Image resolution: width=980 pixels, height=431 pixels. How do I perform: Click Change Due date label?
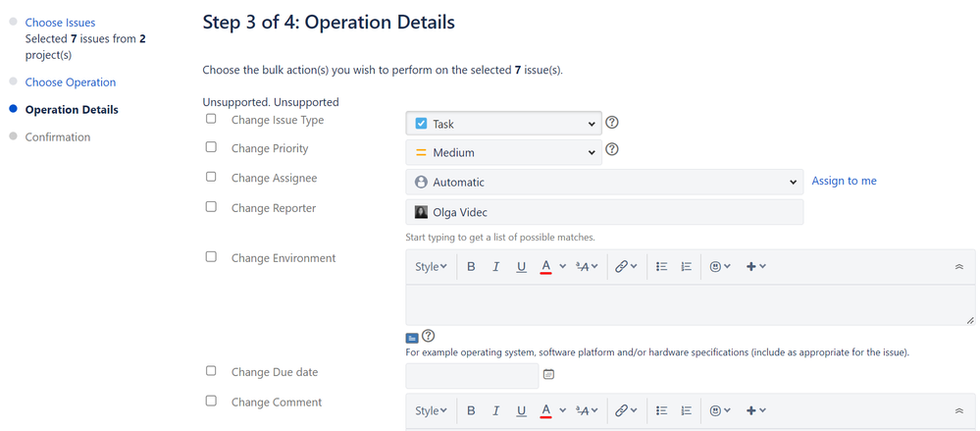(x=275, y=371)
